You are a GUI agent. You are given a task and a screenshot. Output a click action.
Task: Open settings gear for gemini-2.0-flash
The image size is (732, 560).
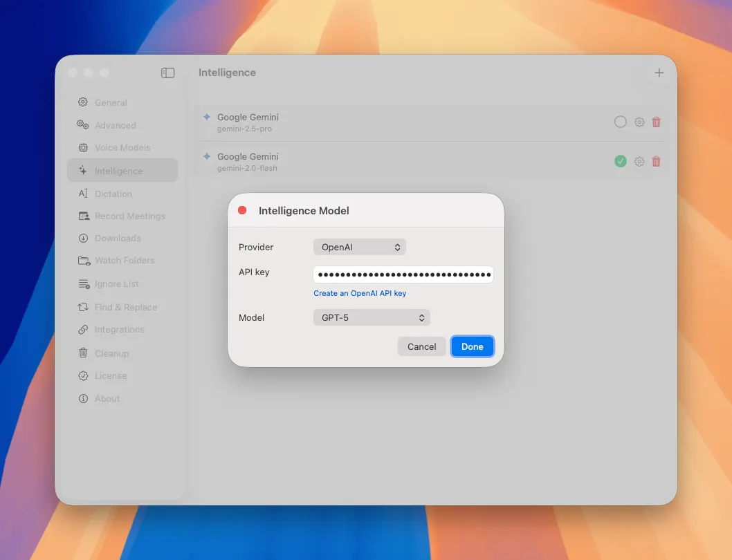click(639, 162)
